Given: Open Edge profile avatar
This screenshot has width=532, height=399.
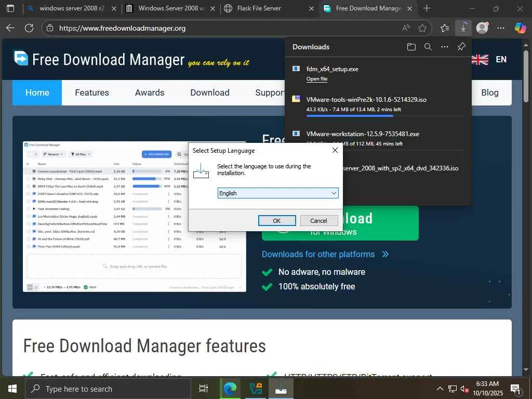Looking at the screenshot, I should coord(482,28).
